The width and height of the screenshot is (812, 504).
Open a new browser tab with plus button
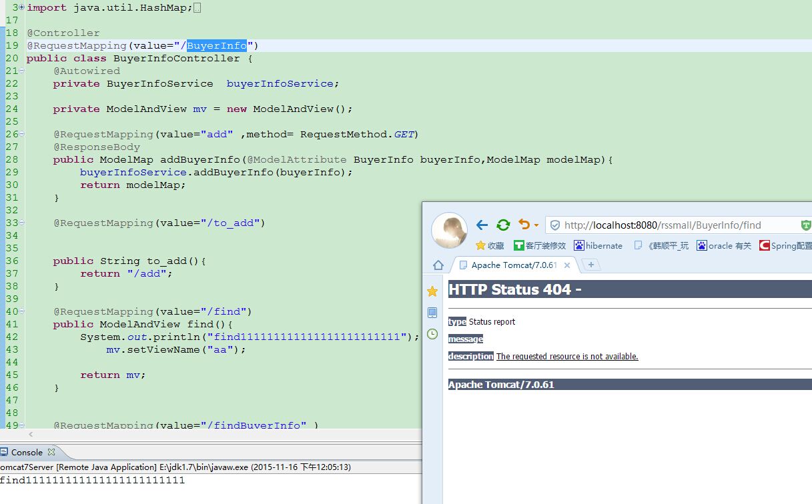590,265
